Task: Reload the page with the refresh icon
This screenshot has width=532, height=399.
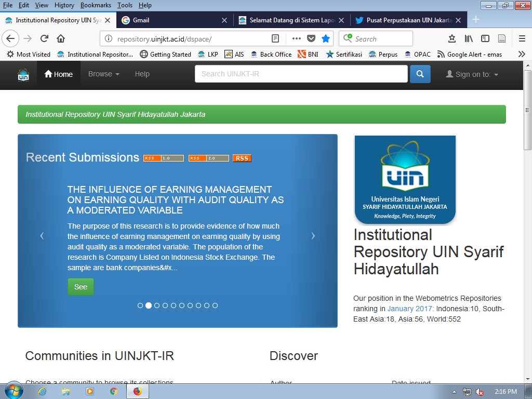Action: (44, 38)
